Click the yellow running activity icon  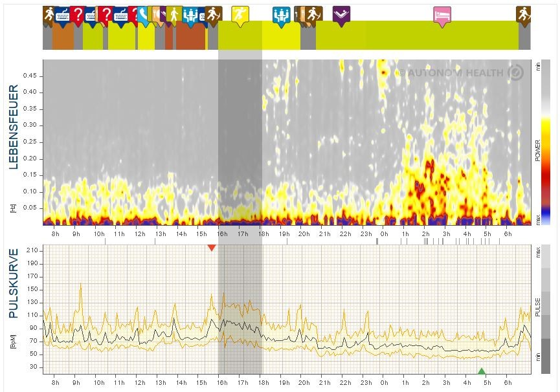pos(240,14)
